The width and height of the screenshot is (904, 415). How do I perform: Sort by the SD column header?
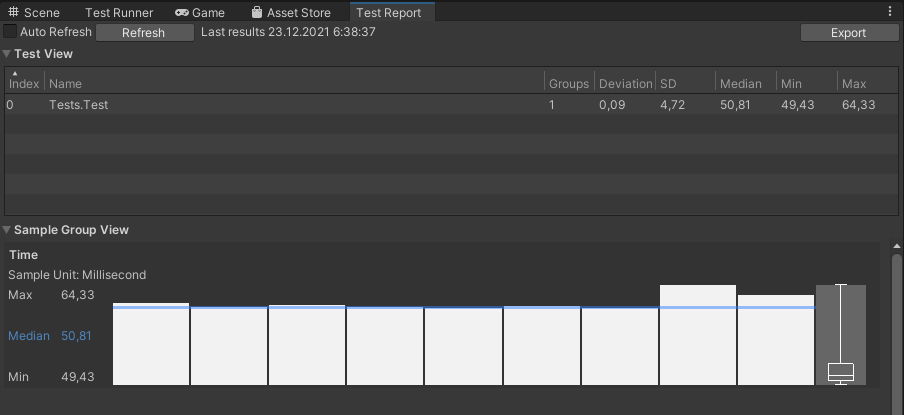668,84
